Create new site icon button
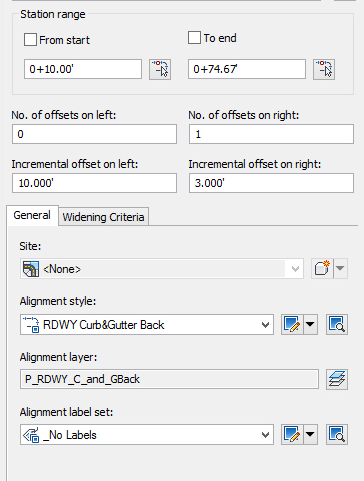Screen dimensions: 364x481 322,268
